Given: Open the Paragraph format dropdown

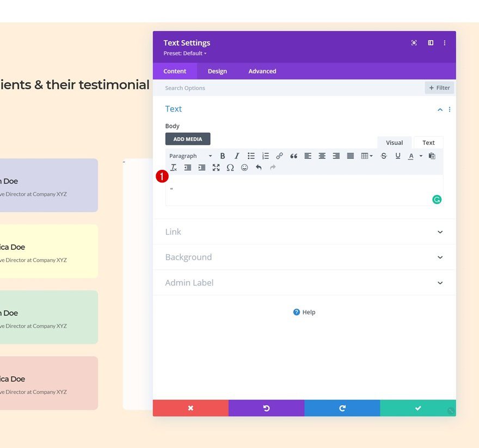Looking at the screenshot, I should point(191,156).
